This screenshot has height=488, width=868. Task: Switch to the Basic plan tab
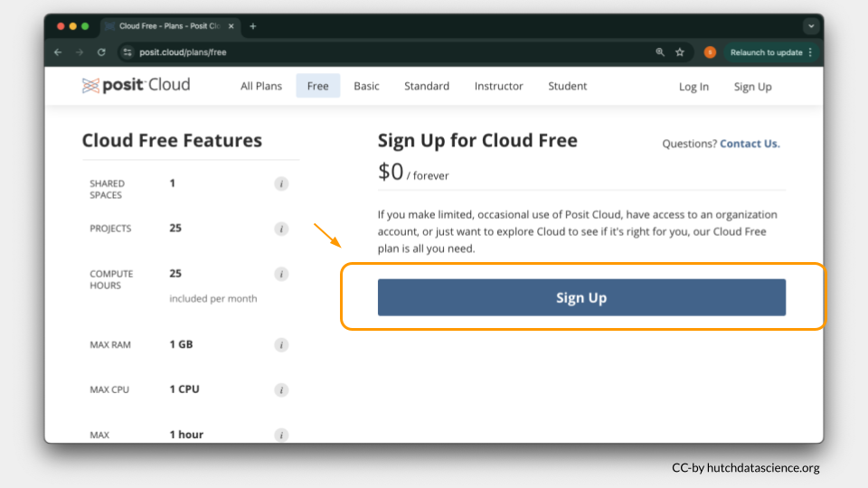click(x=366, y=87)
